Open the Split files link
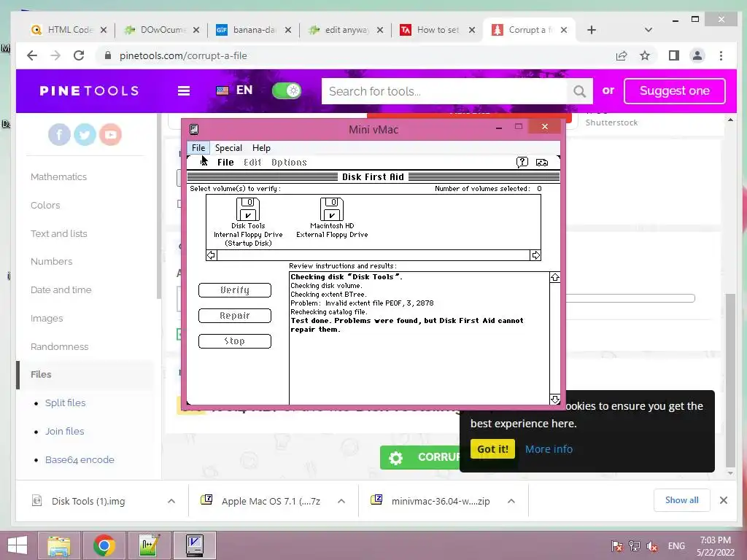This screenshot has height=560, width=747. (65, 402)
